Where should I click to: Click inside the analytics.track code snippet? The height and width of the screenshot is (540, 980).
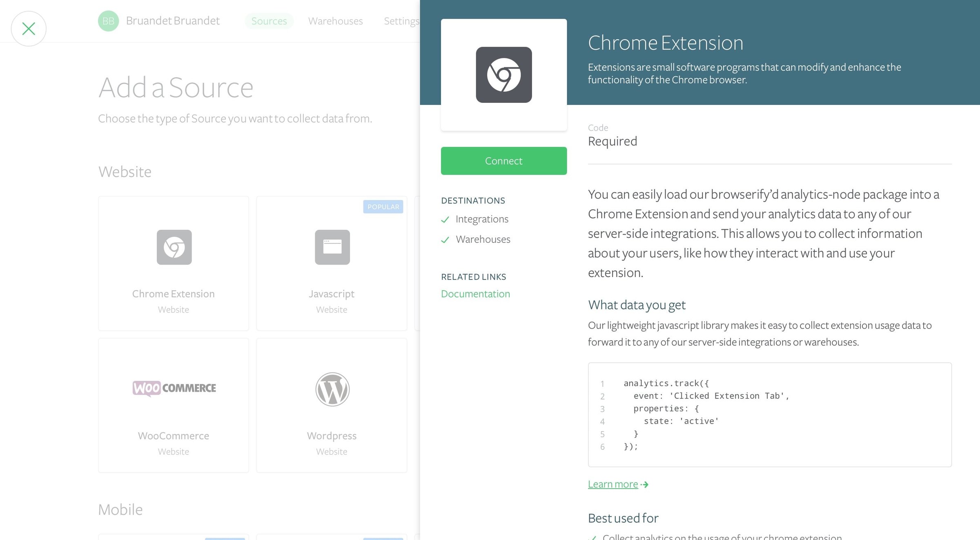[769, 415]
